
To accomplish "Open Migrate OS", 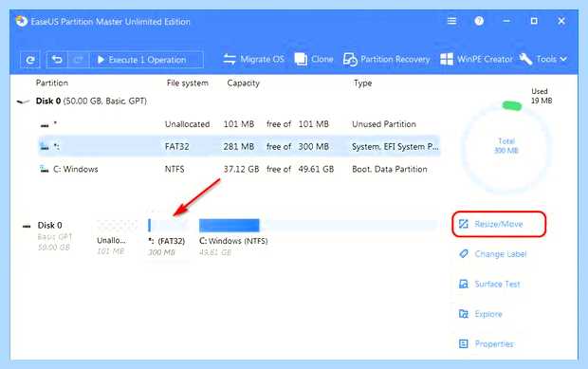I will tap(254, 59).
